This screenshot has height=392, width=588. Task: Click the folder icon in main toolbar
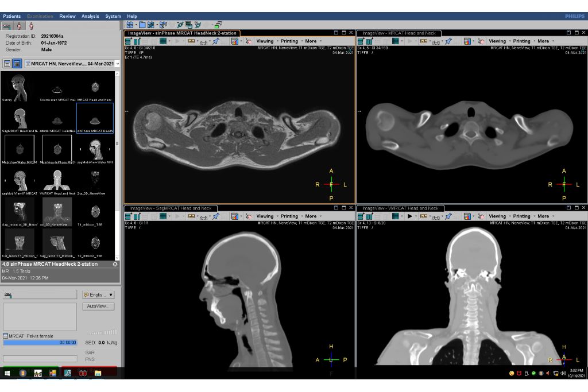click(x=142, y=25)
